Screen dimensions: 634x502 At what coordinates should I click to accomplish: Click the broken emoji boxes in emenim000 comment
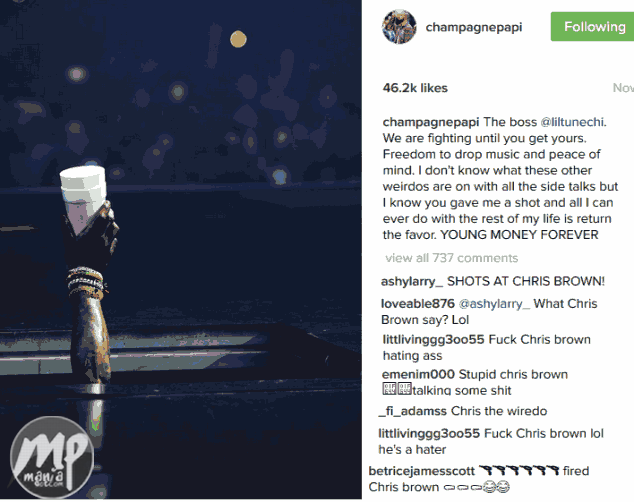(397, 389)
